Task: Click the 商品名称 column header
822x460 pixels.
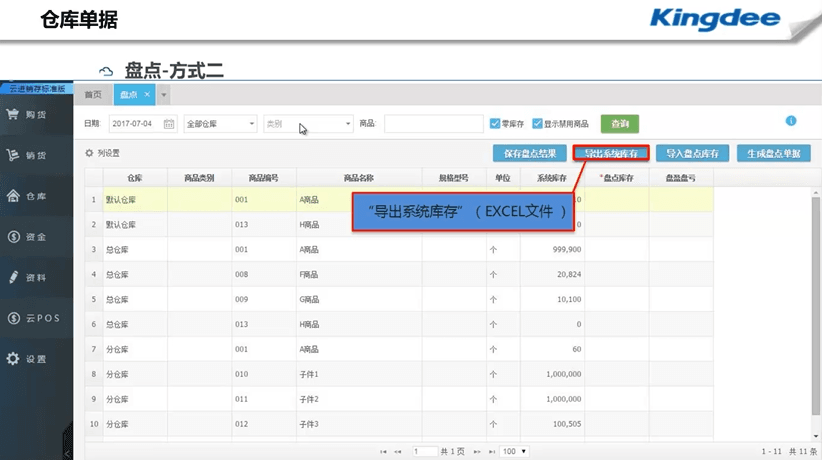Action: pyautogui.click(x=359, y=178)
